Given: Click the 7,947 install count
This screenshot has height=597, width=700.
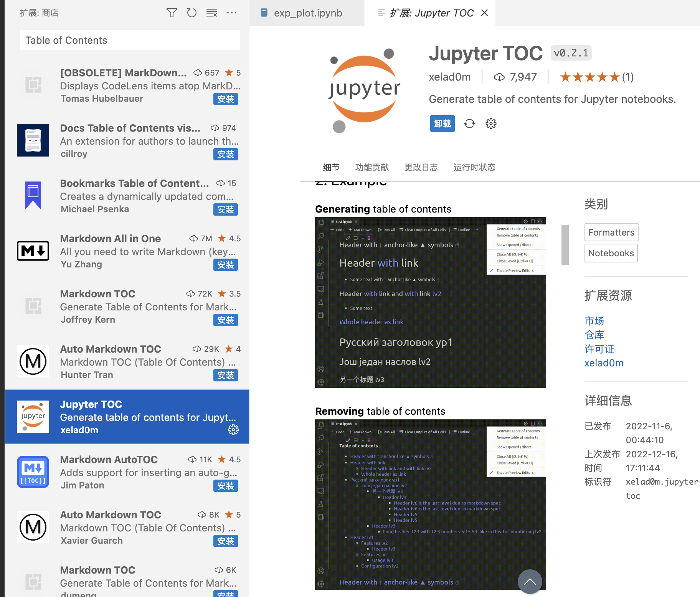Looking at the screenshot, I should [x=523, y=77].
